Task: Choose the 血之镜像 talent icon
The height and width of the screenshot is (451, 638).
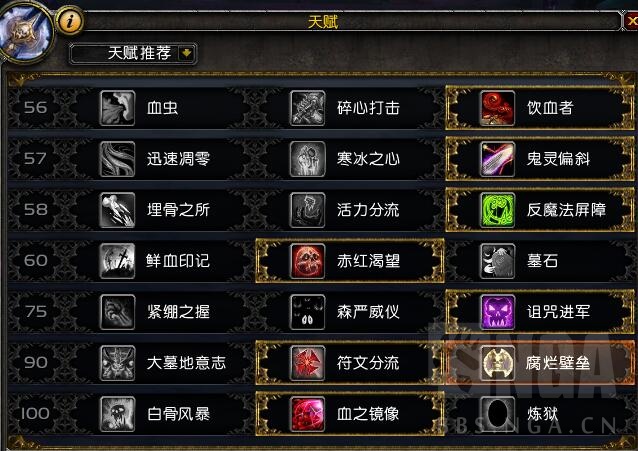Action: [x=308, y=414]
